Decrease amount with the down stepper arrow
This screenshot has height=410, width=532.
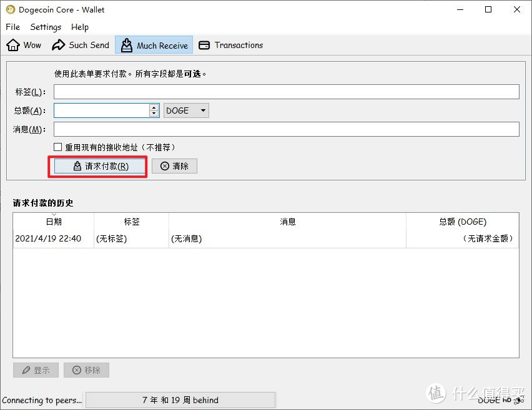[x=154, y=114]
